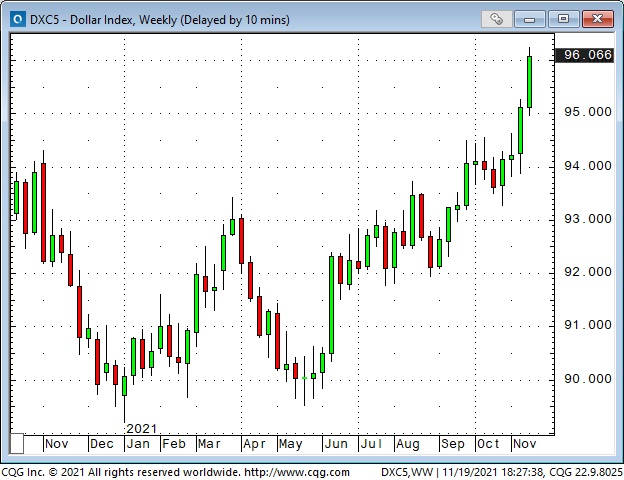Maximize the DXC5 chart window

(x=563, y=19)
